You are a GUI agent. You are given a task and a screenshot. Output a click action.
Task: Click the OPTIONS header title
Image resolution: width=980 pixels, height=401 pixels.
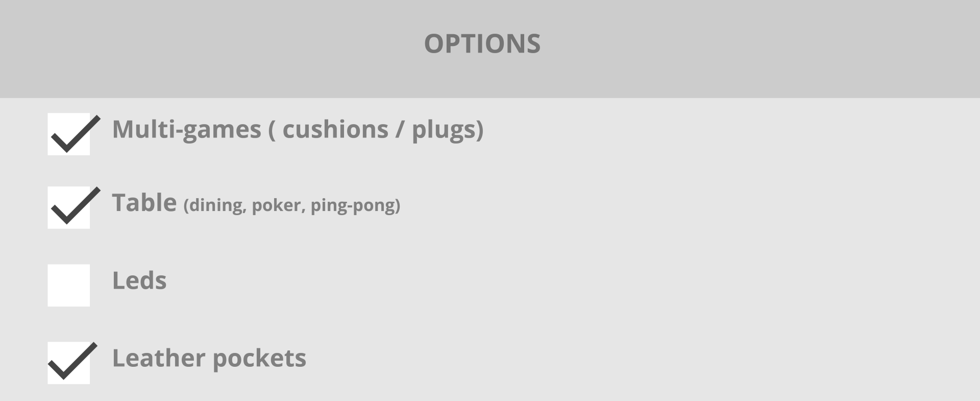(482, 43)
